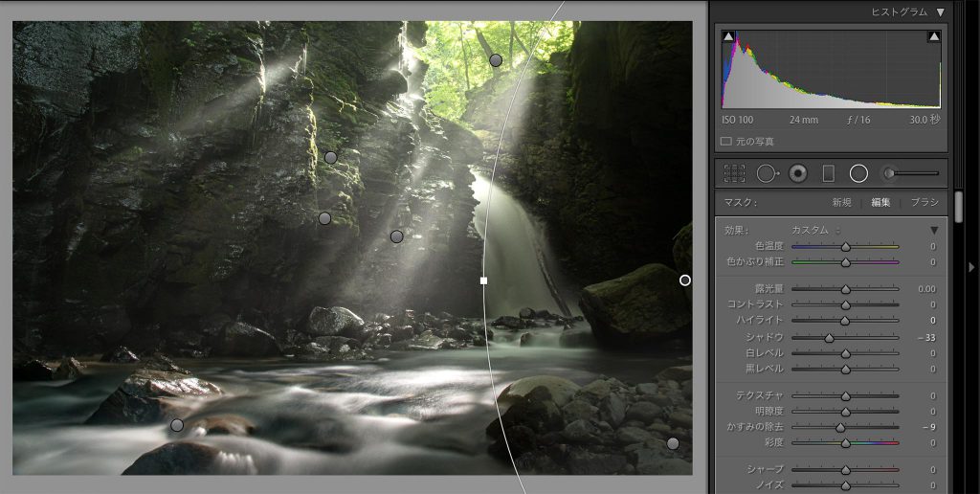Screen dimensions: 980x494
Task: Click 編集 in the mask row
Action: (x=880, y=202)
